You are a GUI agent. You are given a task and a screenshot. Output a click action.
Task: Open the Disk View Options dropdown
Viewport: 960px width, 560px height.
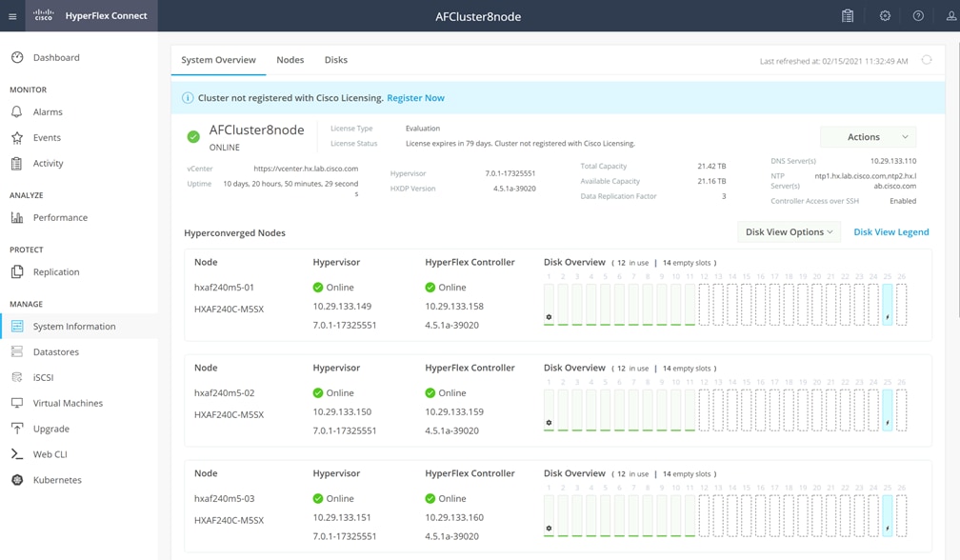point(789,232)
